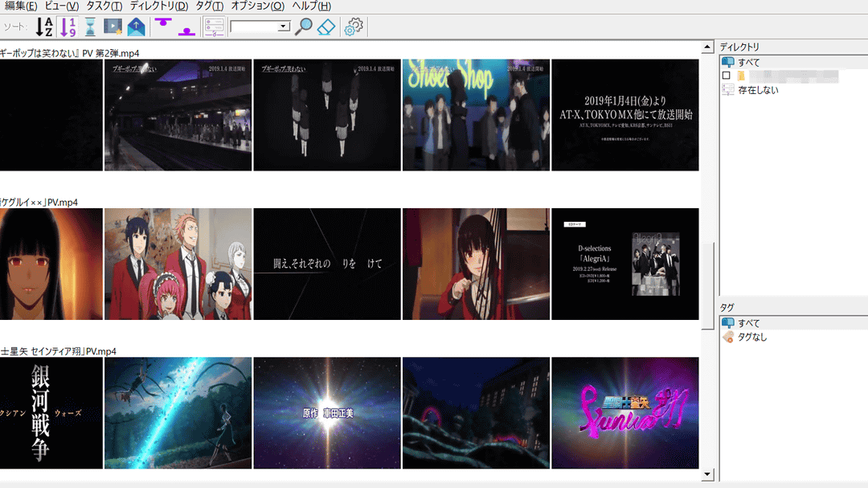
Task: Click the purple scroll-to-bottom icon
Action: point(186,27)
